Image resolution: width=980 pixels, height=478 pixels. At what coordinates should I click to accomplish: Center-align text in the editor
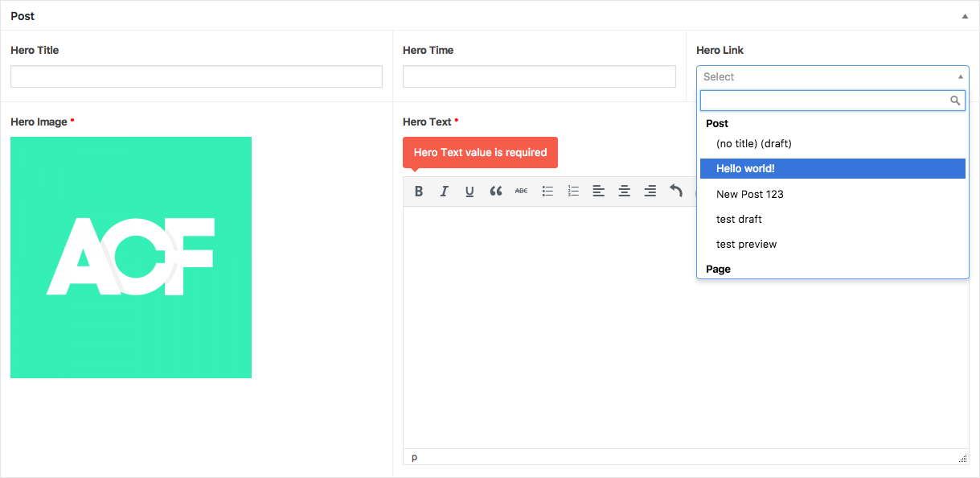click(625, 192)
